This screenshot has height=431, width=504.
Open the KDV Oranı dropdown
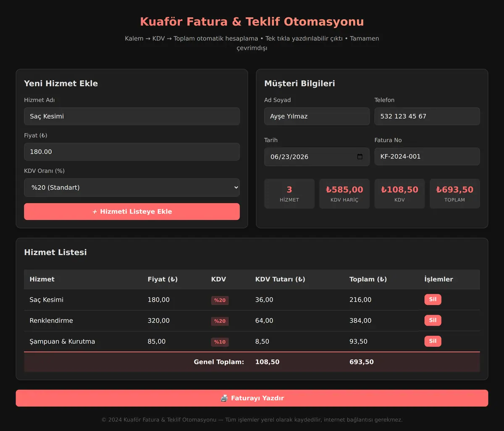pyautogui.click(x=132, y=188)
